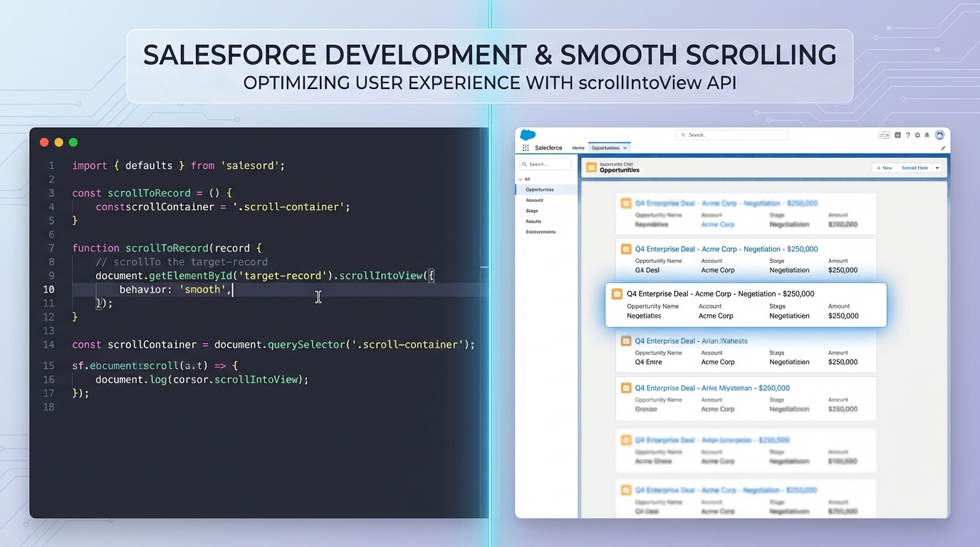Open the Setup gear icon
980x547 pixels.
point(917,135)
